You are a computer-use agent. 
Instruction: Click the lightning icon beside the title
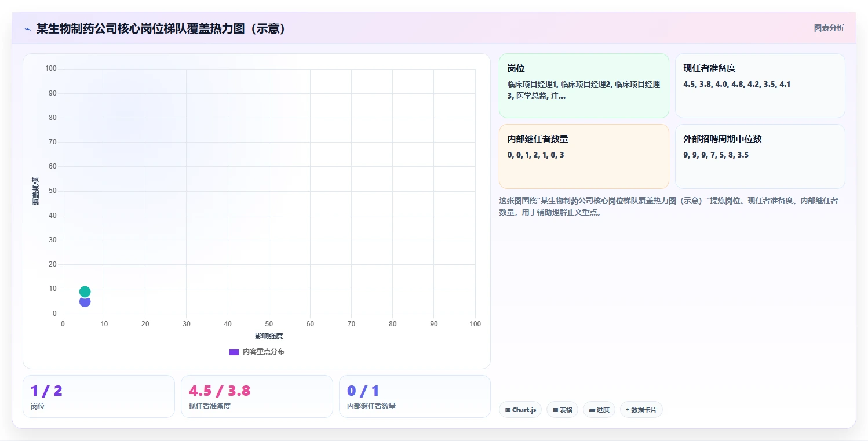tap(27, 29)
